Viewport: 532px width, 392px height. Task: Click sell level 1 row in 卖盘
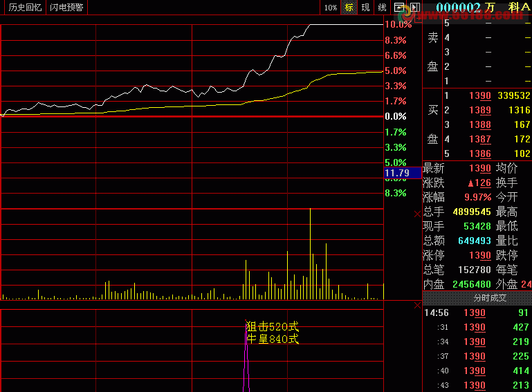click(x=487, y=81)
